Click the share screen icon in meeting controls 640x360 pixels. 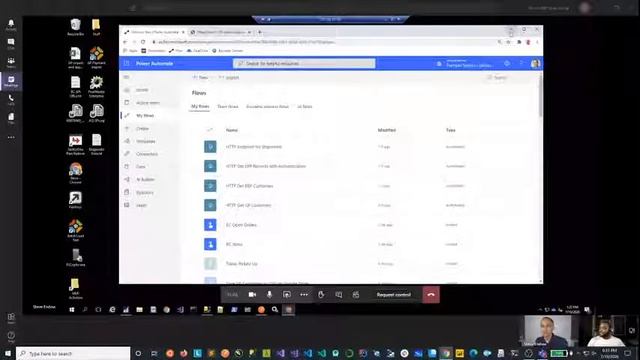coord(287,294)
